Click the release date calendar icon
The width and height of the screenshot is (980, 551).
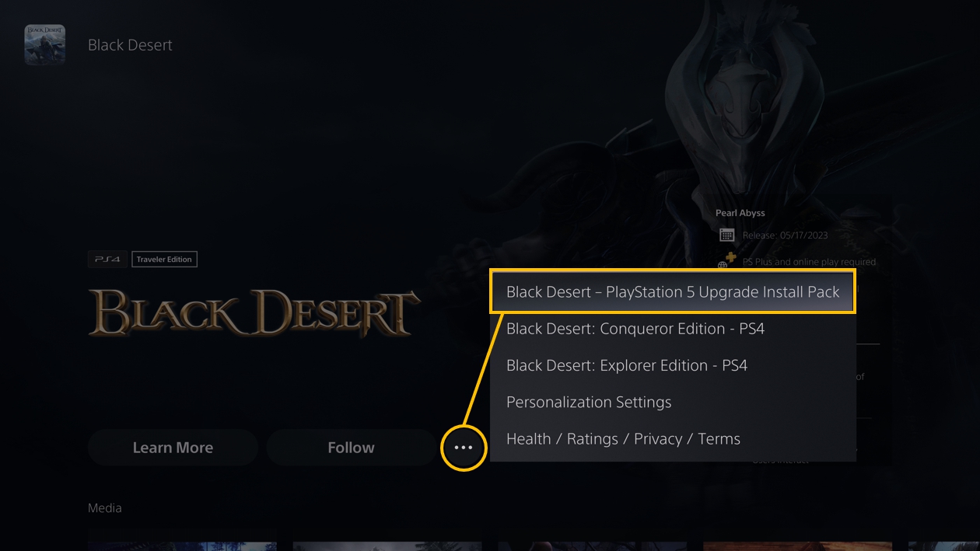(x=726, y=235)
